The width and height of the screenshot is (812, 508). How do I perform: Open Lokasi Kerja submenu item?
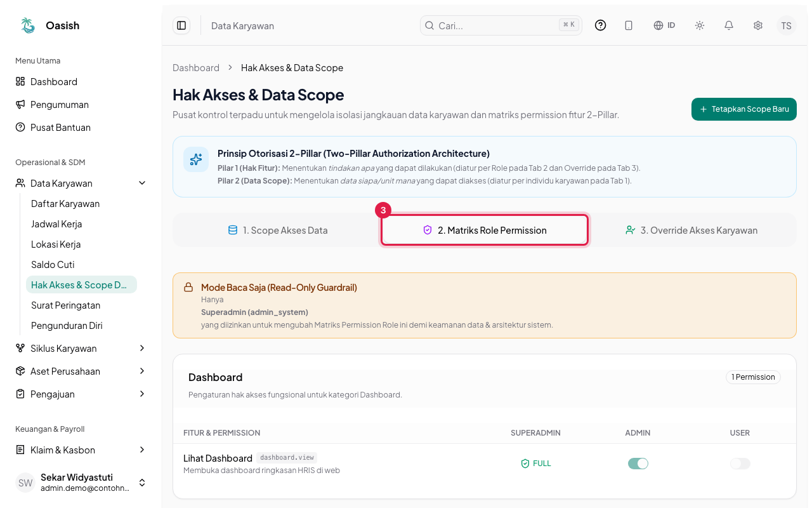(x=81, y=244)
